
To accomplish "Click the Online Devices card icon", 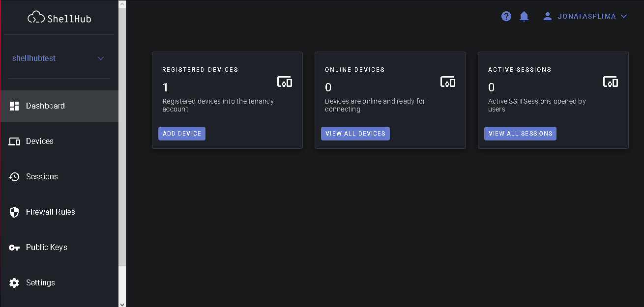I will tap(447, 82).
